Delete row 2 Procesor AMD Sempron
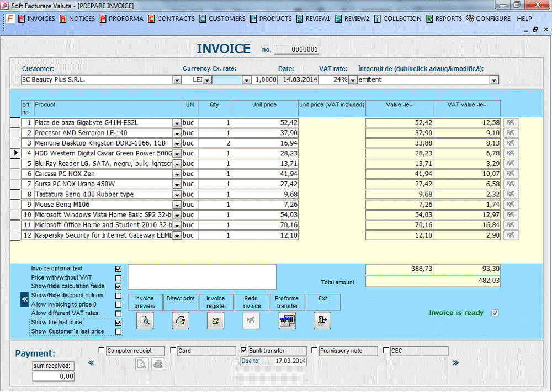This screenshot has width=552, height=392. pos(511,133)
